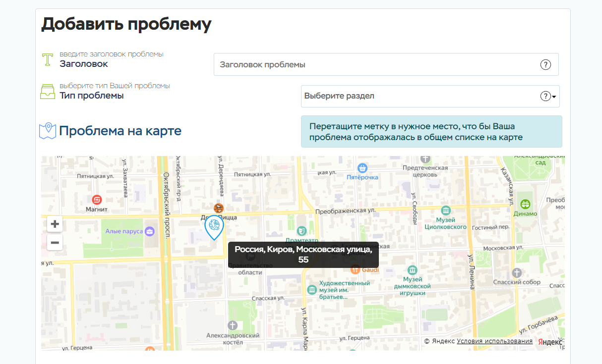602x364 pixels.
Task: Click the address tooltip Московская улица, 55
Action: 303,255
